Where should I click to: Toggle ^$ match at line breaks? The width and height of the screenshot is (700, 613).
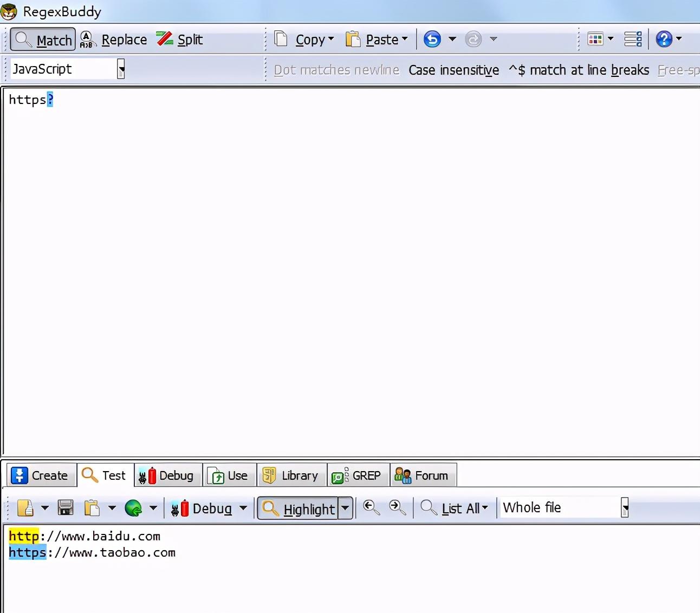[579, 70]
